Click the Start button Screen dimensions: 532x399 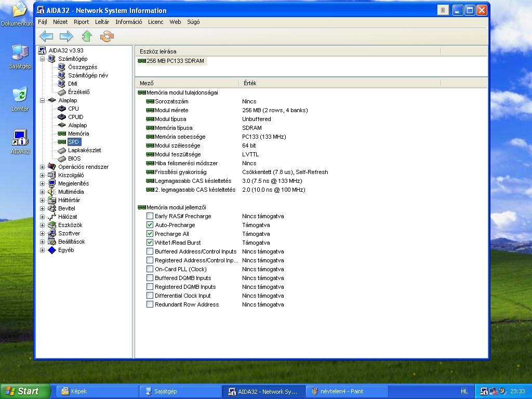(24, 391)
